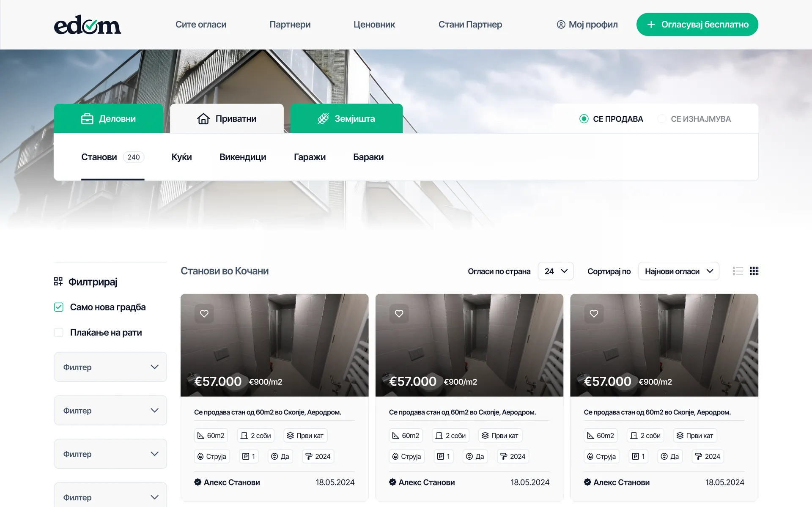Expand the third Филтер dropdown

click(110, 454)
